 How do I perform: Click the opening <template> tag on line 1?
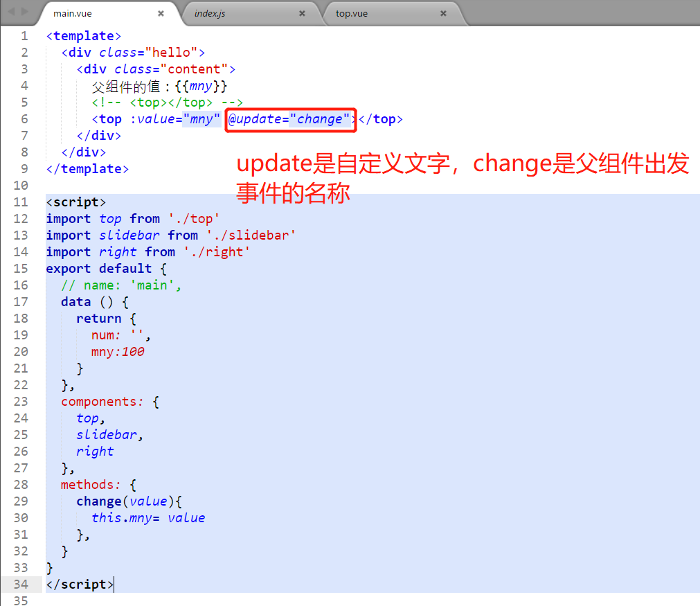(84, 36)
